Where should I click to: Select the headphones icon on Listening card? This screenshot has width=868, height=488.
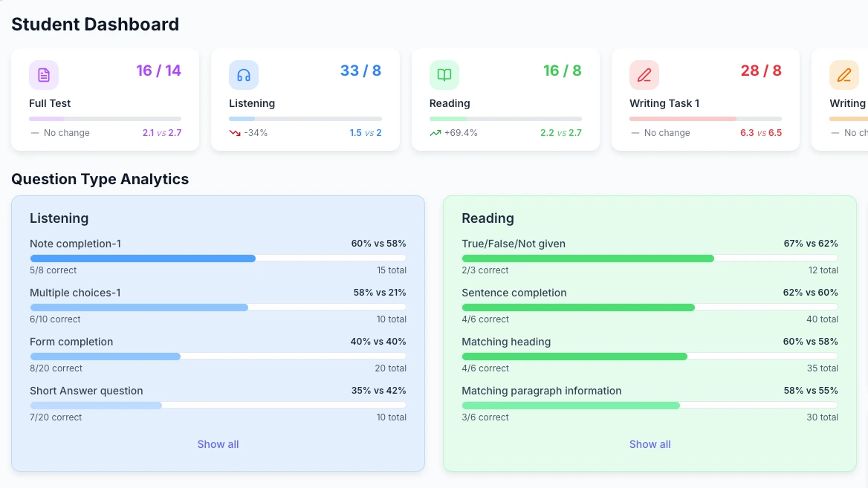click(243, 74)
